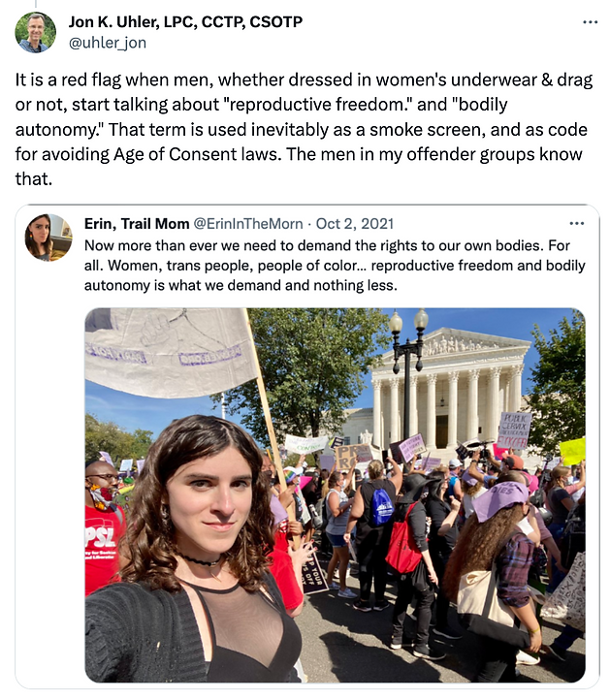Open the Oct 2, 2021 timestamp link
The image size is (610, 700).
(355, 223)
